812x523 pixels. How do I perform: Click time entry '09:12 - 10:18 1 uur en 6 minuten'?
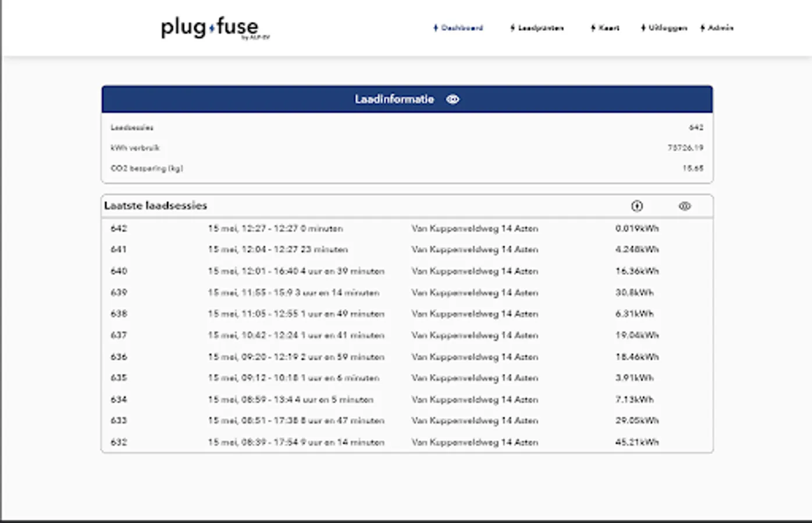tap(294, 378)
